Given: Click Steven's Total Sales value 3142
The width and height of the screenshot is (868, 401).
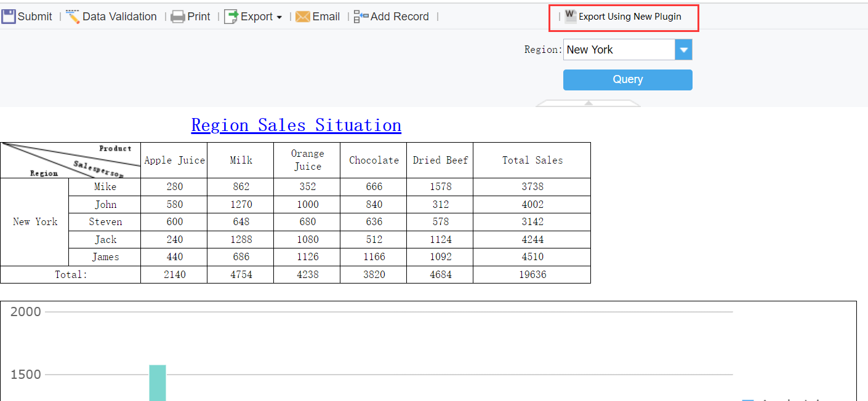Looking at the screenshot, I should [532, 222].
